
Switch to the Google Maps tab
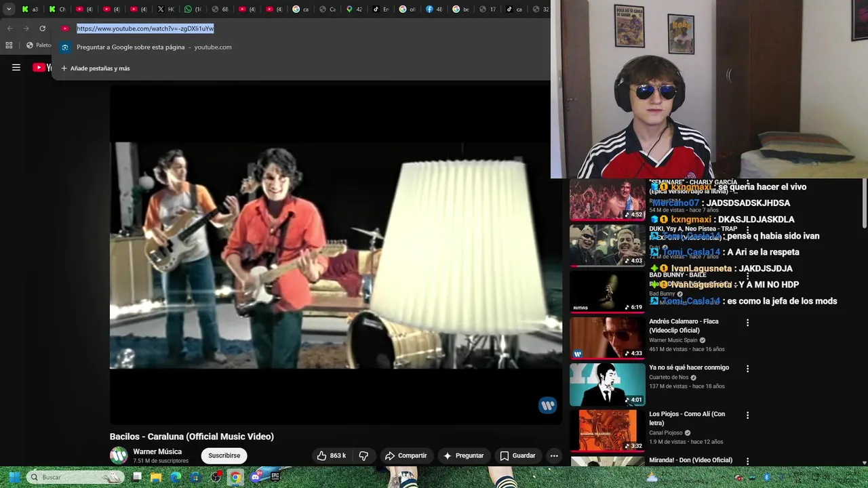coord(354,9)
